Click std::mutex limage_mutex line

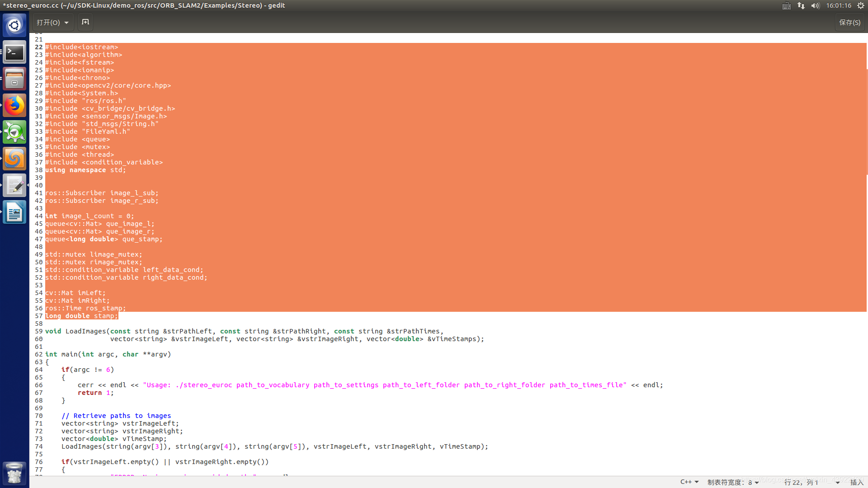(x=94, y=254)
